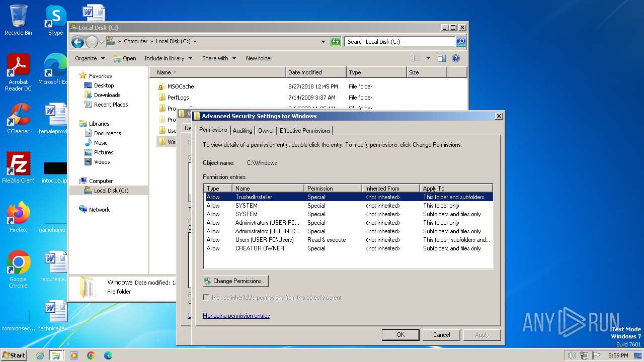Click OK in Advanced Security Settings
This screenshot has height=362, width=644.
pyautogui.click(x=400, y=335)
